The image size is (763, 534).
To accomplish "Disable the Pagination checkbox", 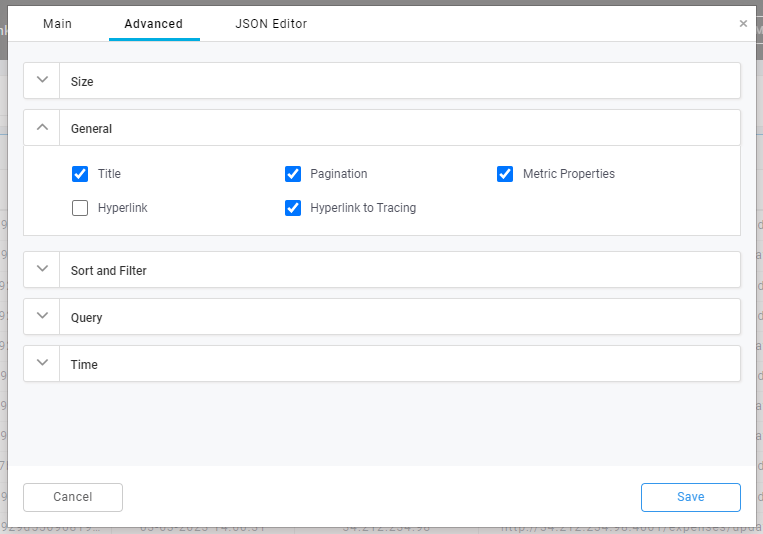I will coord(293,174).
